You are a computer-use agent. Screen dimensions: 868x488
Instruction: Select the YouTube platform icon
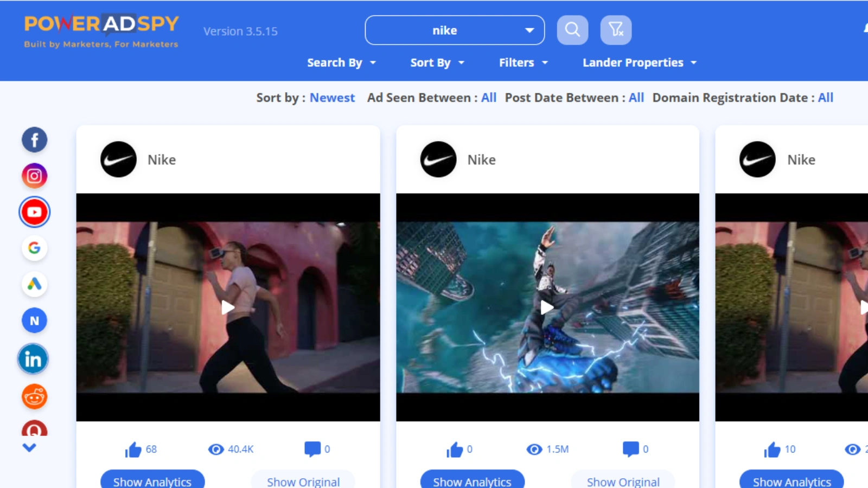tap(34, 212)
